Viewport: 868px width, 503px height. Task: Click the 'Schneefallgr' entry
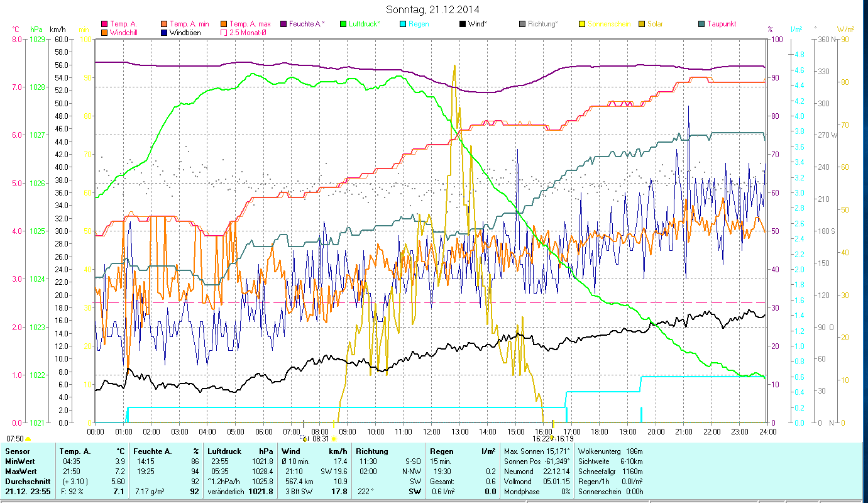[x=610, y=472]
